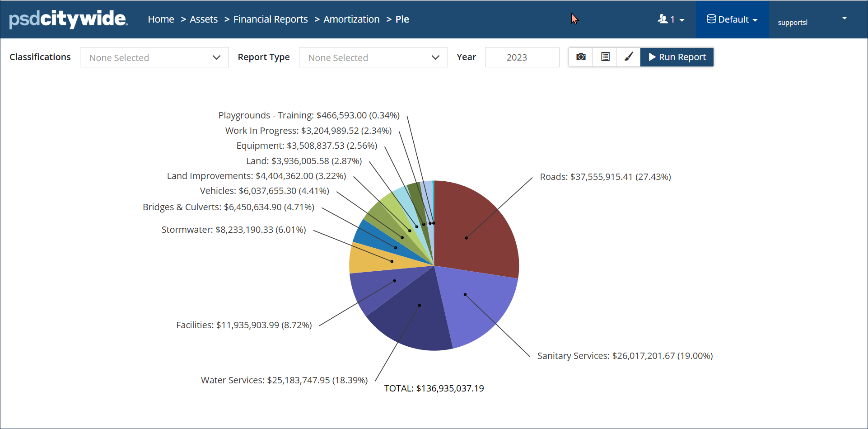Click the camera snapshot icon
Image resolution: width=868 pixels, height=429 pixels.
point(581,57)
